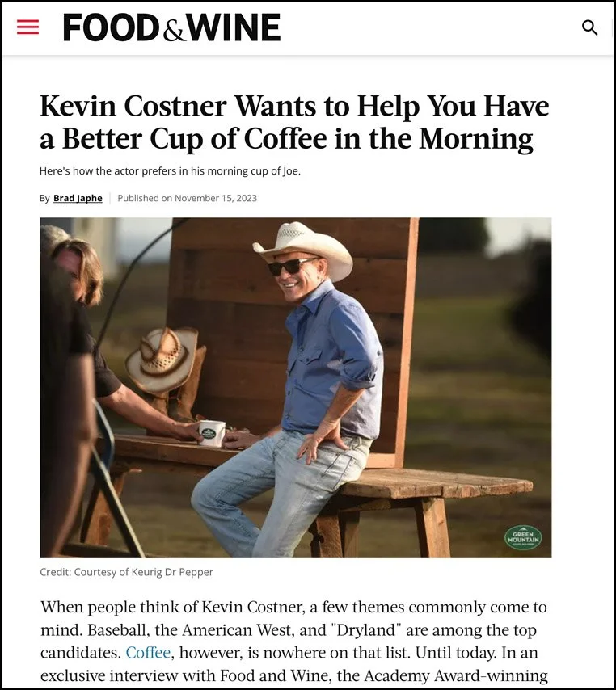Click the Green Mountain logo badge
Viewport: 616px width, 690px height.
pos(523,538)
